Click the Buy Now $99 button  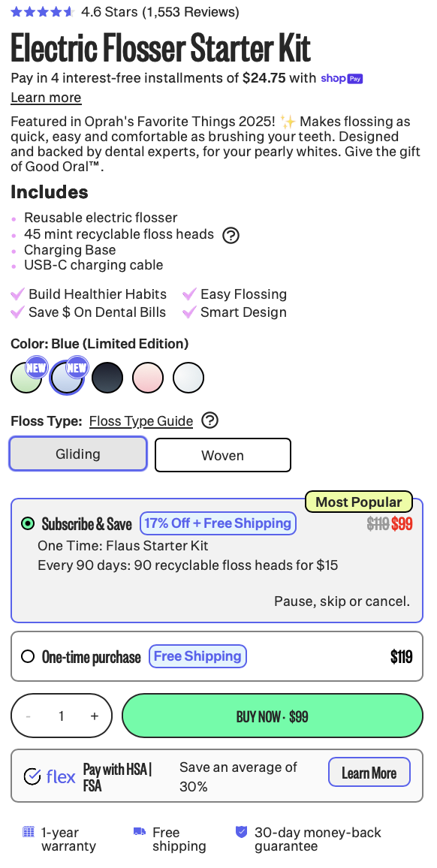pos(273,716)
